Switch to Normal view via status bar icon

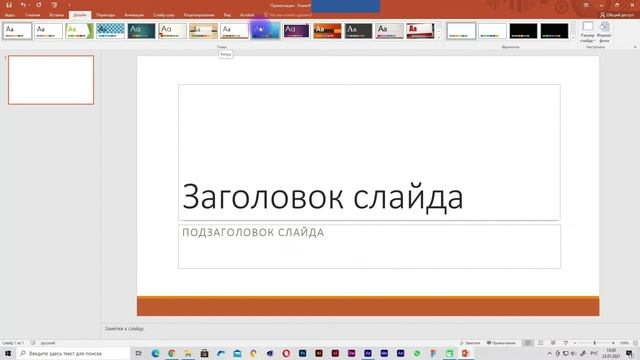coord(528,343)
